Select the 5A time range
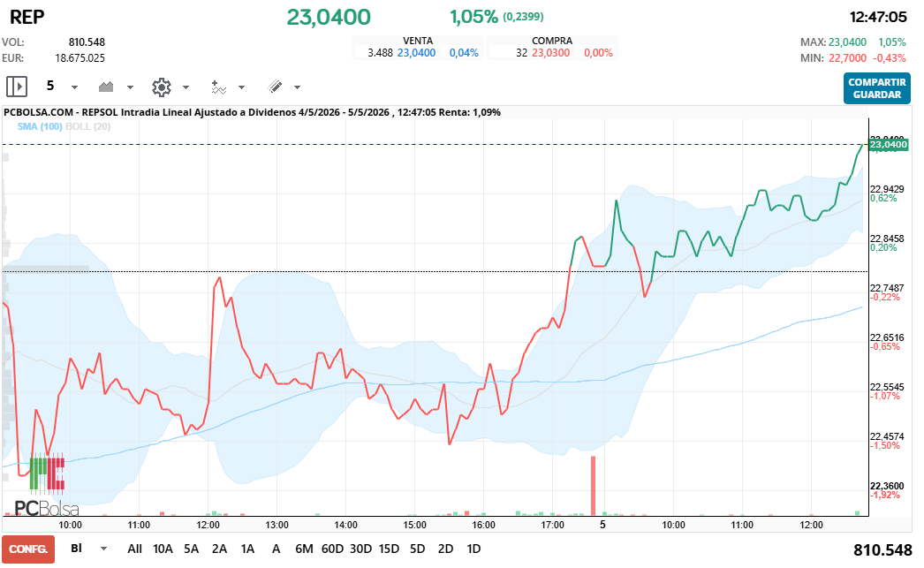The width and height of the screenshot is (924, 568). pyautogui.click(x=191, y=549)
